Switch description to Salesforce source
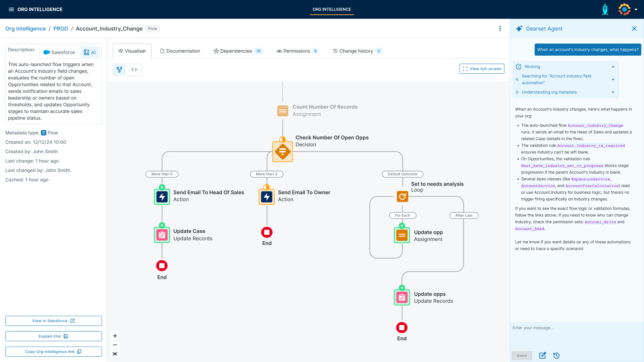Screen dimensions: 644x362 (x=60, y=52)
